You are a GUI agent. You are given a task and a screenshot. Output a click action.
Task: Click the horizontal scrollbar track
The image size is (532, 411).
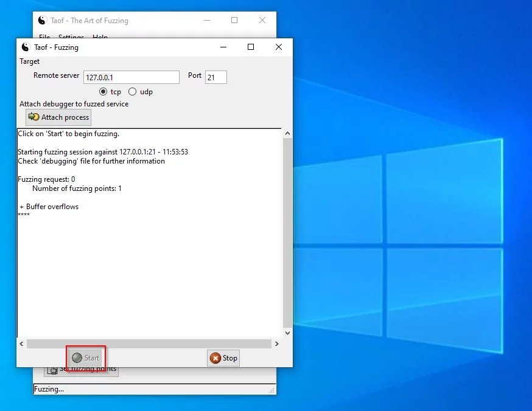[149, 344]
